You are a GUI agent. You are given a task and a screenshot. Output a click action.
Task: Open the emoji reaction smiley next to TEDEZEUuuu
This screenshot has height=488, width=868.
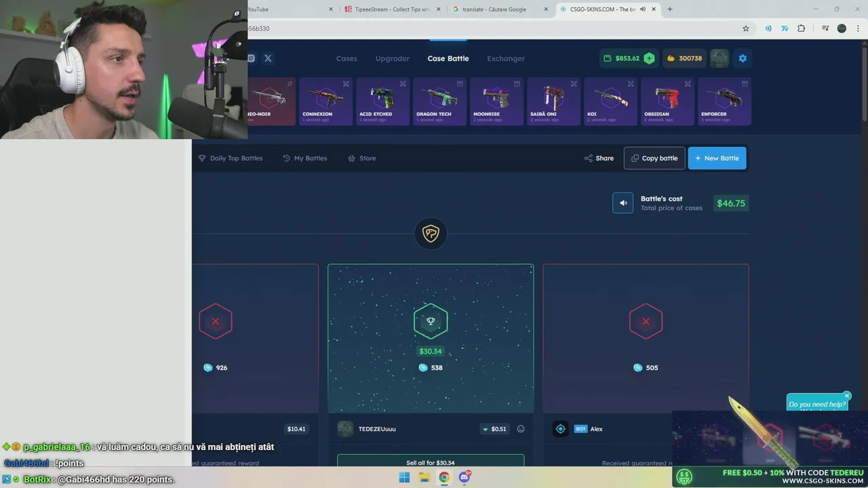[521, 429]
